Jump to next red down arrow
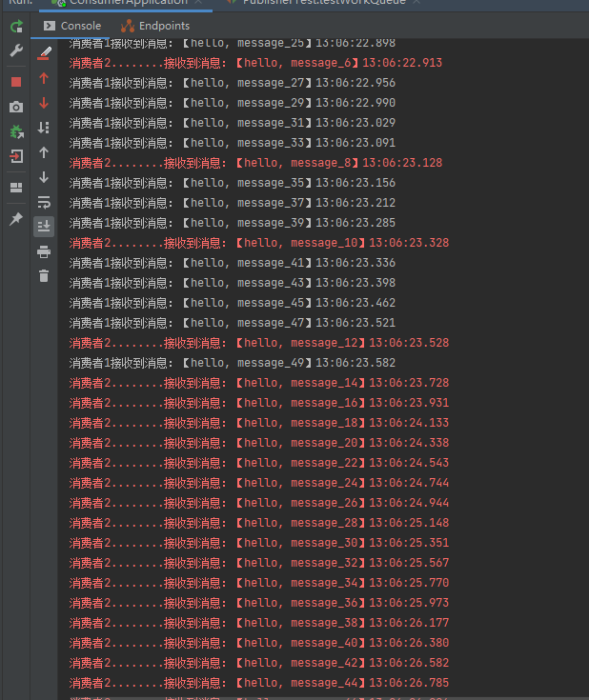 (44, 103)
